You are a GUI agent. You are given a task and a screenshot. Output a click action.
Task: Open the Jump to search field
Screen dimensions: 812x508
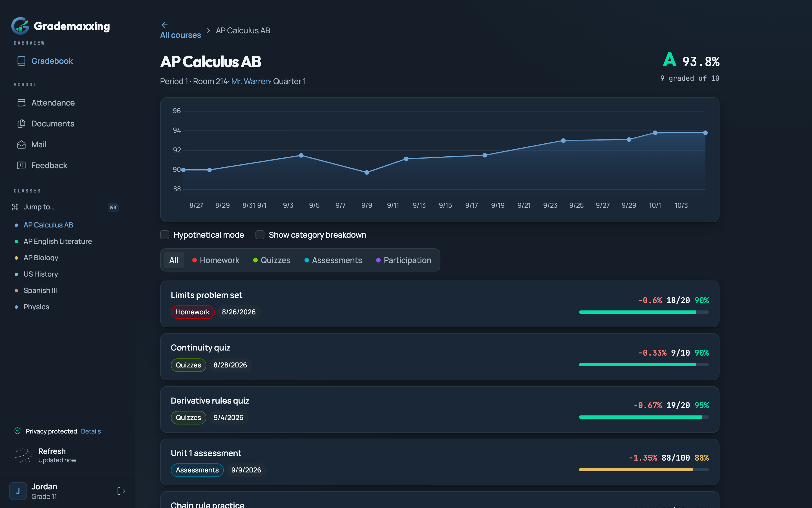tap(65, 207)
